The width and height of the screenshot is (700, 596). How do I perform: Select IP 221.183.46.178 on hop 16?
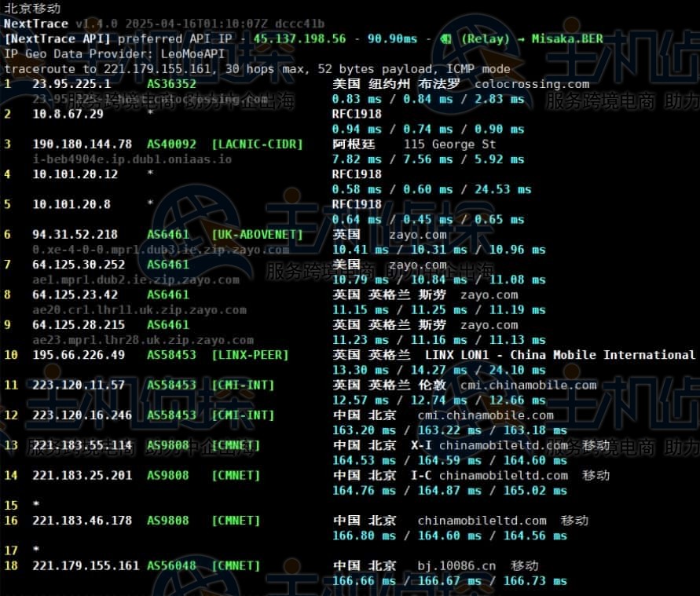(x=82, y=520)
